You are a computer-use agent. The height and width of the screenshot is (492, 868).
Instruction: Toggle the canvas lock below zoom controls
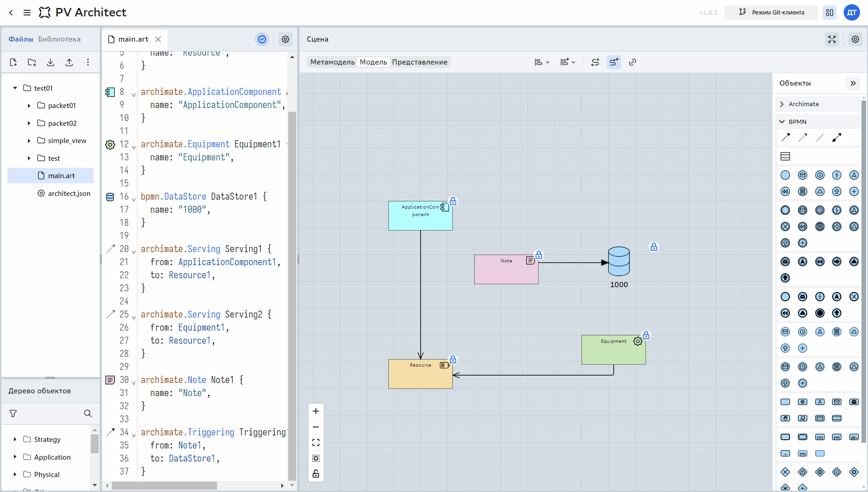(316, 474)
